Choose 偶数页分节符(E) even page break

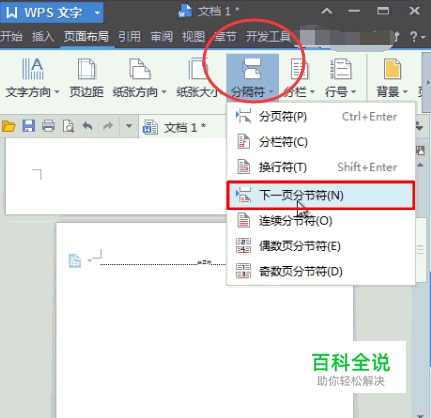(x=321, y=246)
